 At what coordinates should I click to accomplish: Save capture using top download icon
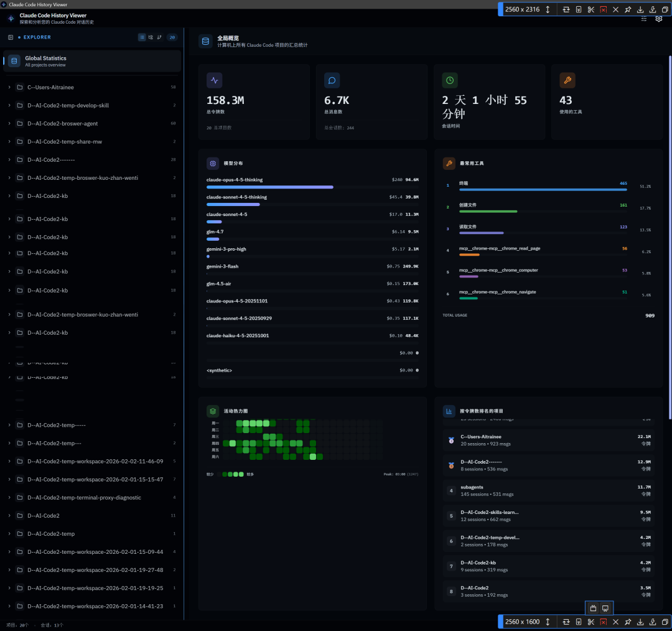640,9
